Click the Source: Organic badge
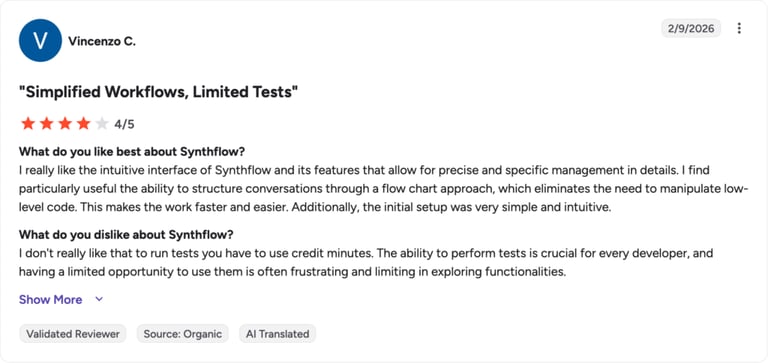768x363 pixels. click(183, 334)
